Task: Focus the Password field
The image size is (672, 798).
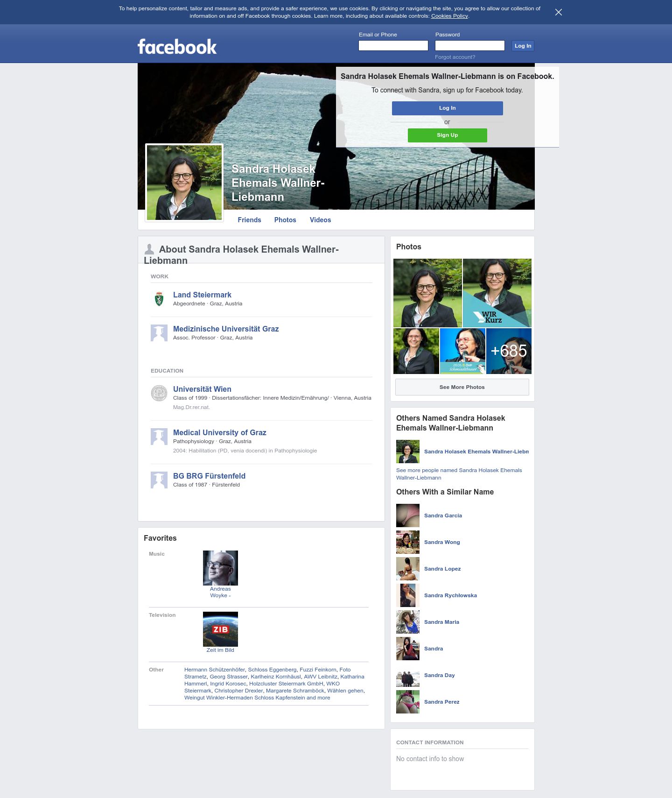Action: (470, 45)
